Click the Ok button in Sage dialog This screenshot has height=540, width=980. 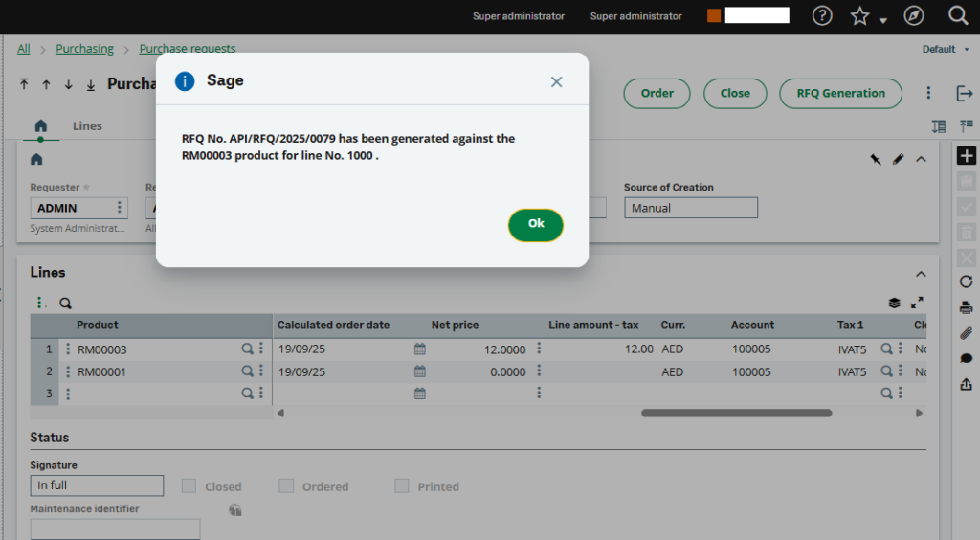536,225
